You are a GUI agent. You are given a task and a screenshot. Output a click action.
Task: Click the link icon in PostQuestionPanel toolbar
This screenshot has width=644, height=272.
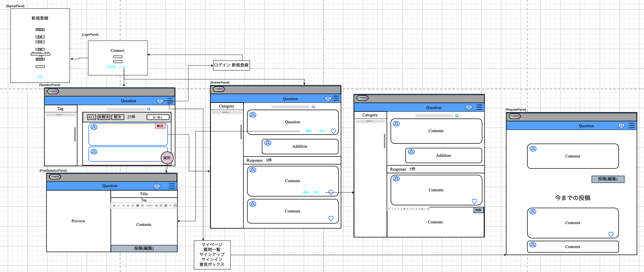click(x=133, y=206)
